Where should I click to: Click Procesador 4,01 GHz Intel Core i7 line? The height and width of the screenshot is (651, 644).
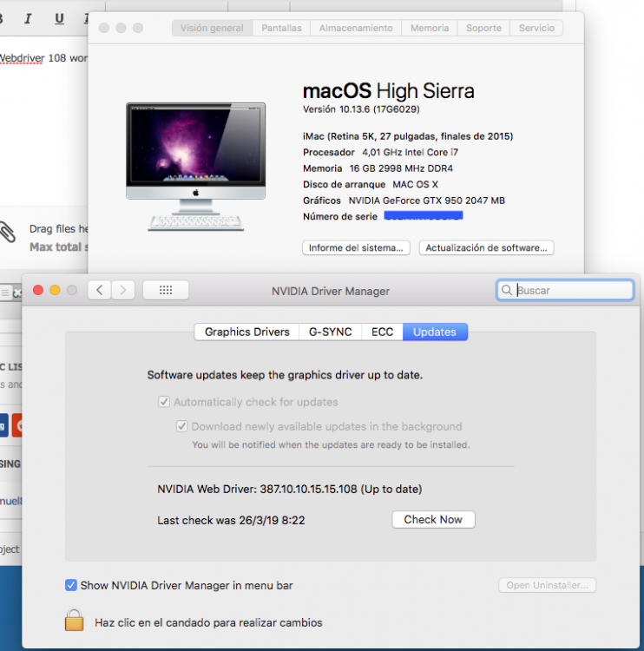coord(380,153)
